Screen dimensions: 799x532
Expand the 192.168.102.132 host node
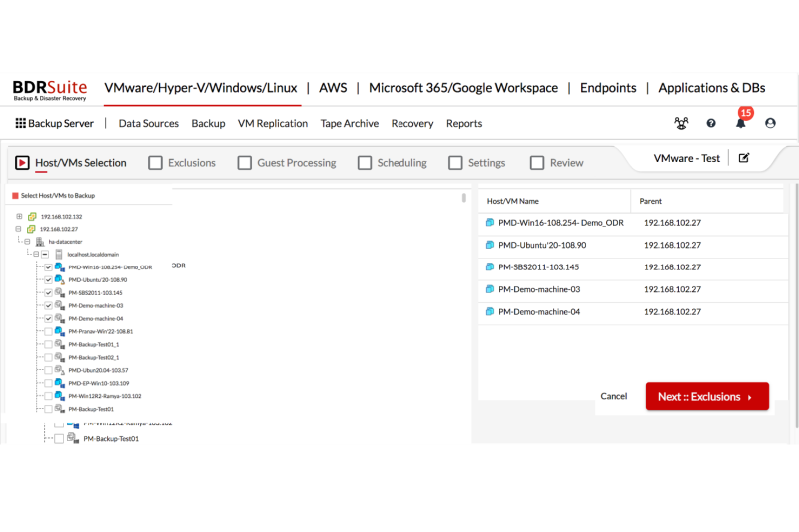(19, 216)
